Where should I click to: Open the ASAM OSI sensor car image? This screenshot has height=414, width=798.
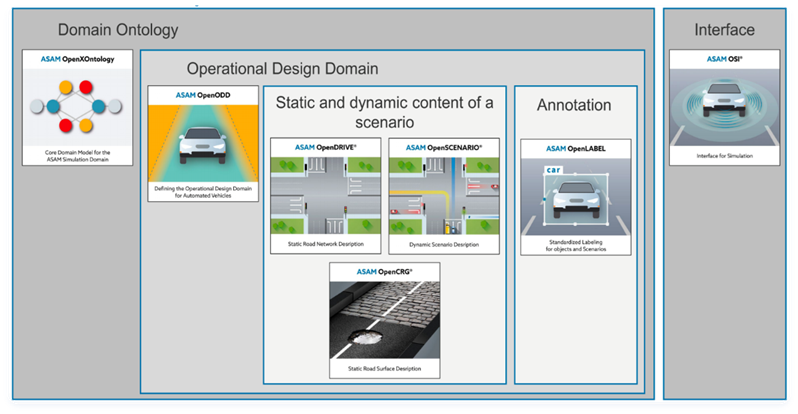pyautogui.click(x=724, y=107)
